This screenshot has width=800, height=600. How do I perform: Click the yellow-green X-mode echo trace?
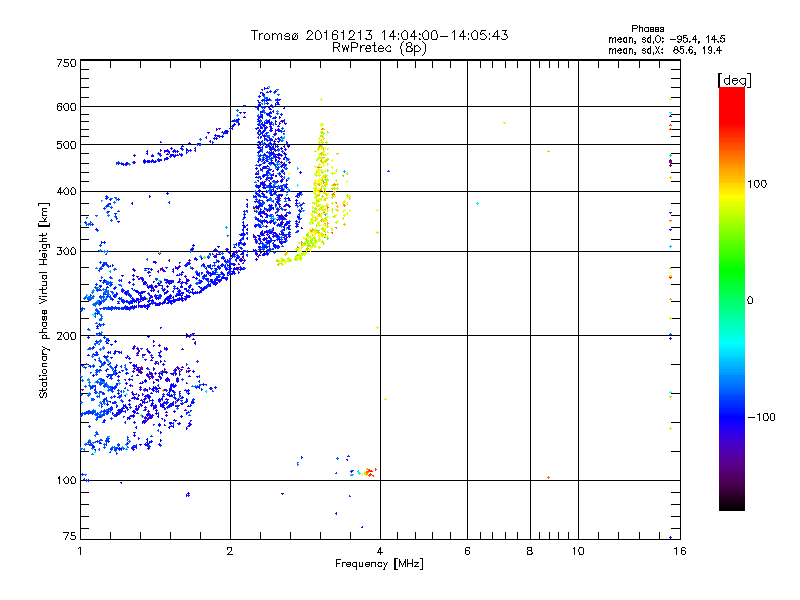pos(314,194)
